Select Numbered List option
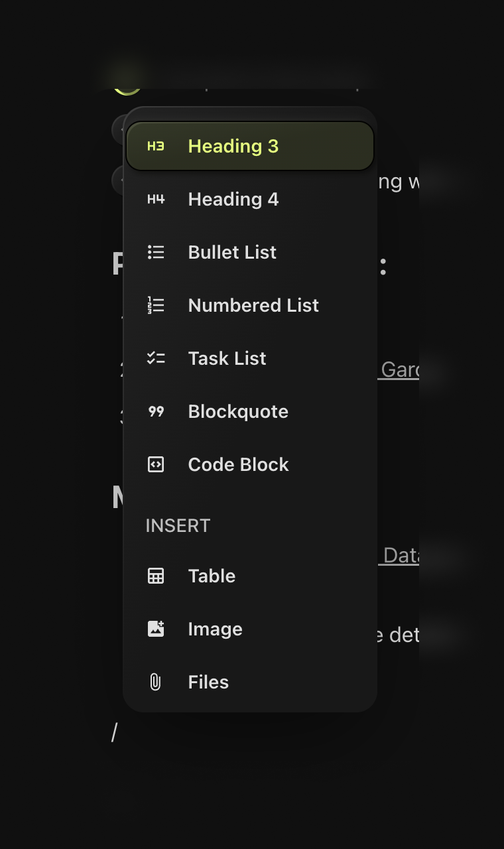This screenshot has height=849, width=504. click(253, 306)
